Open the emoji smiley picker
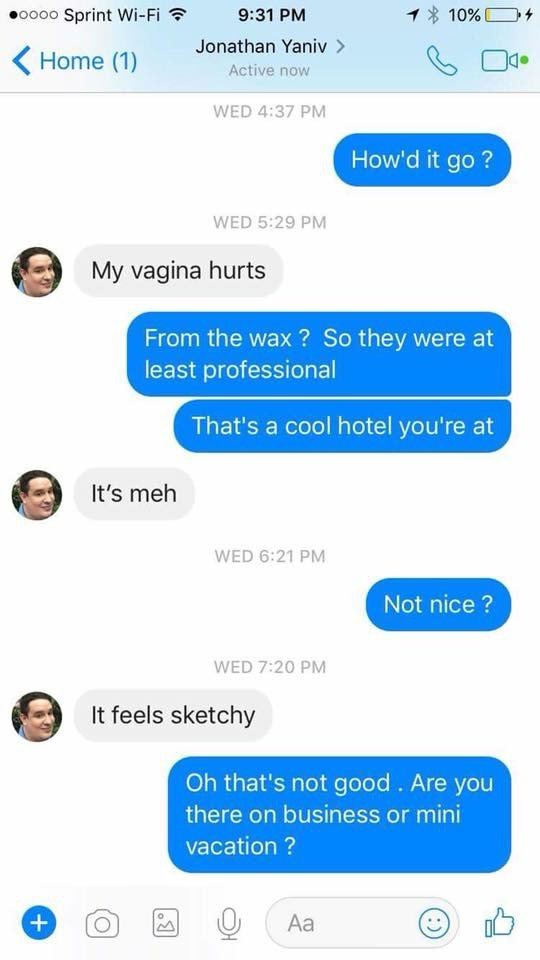The image size is (540, 960). point(434,923)
